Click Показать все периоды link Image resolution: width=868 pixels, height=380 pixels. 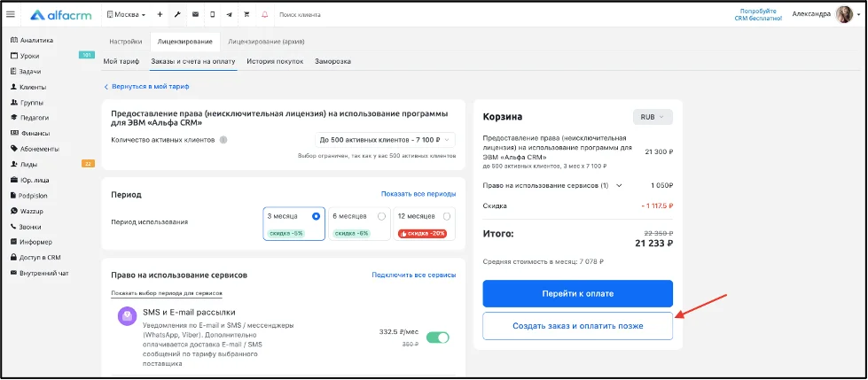[418, 194]
